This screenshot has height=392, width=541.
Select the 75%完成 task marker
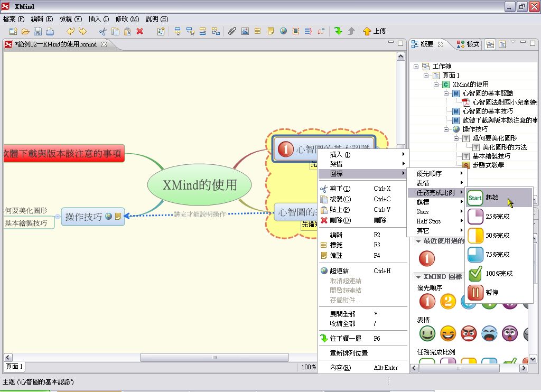499,255
